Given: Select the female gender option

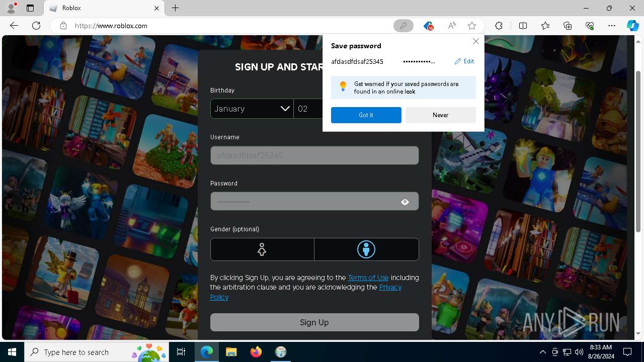Looking at the screenshot, I should [262, 249].
